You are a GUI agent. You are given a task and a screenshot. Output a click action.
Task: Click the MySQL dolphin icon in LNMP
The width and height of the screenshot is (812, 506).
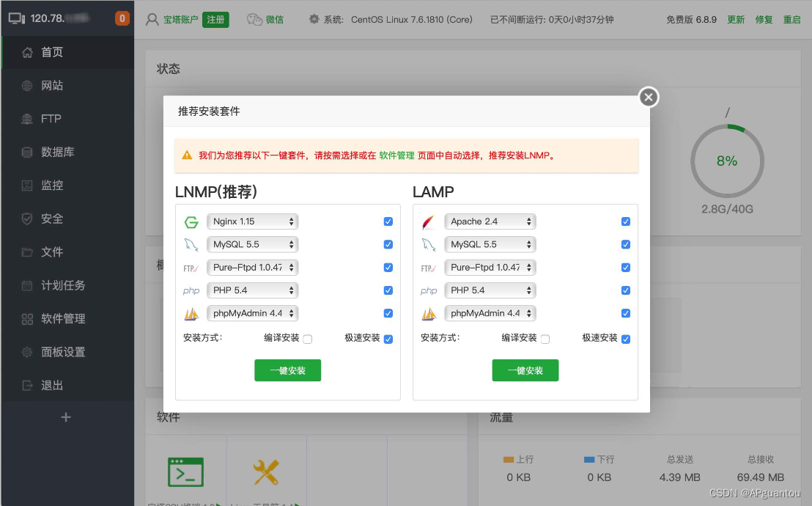191,245
